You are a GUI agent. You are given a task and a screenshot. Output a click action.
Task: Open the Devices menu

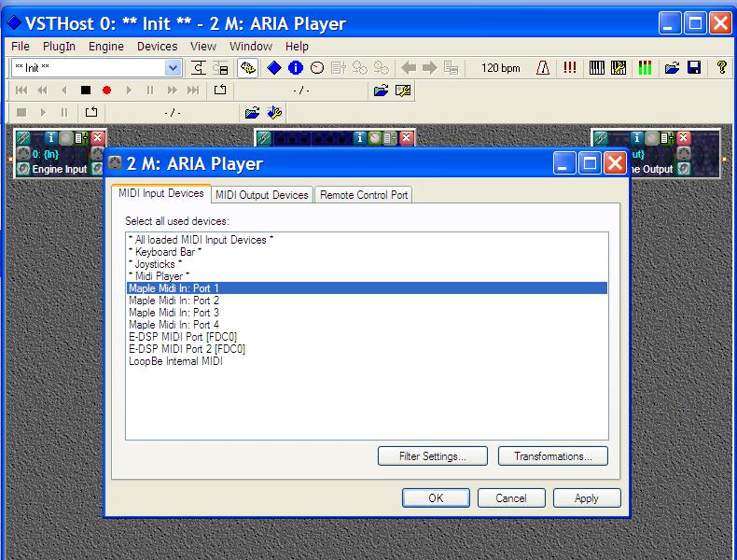157,46
